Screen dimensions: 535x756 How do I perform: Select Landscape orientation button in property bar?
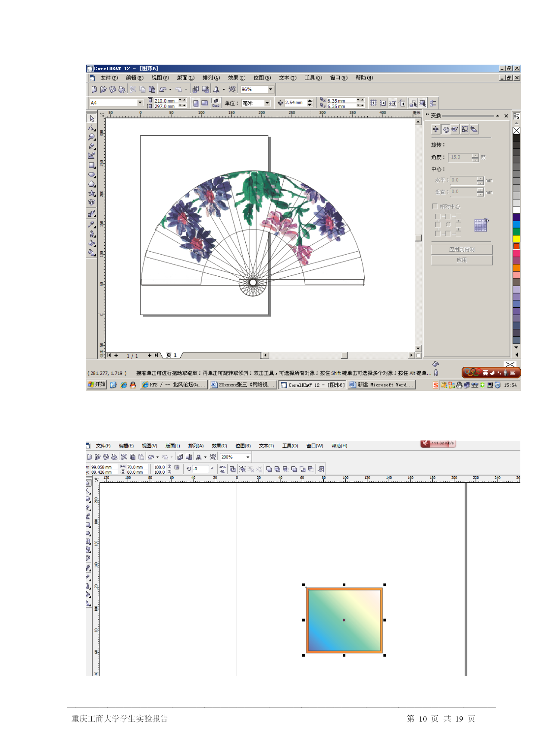(x=205, y=103)
